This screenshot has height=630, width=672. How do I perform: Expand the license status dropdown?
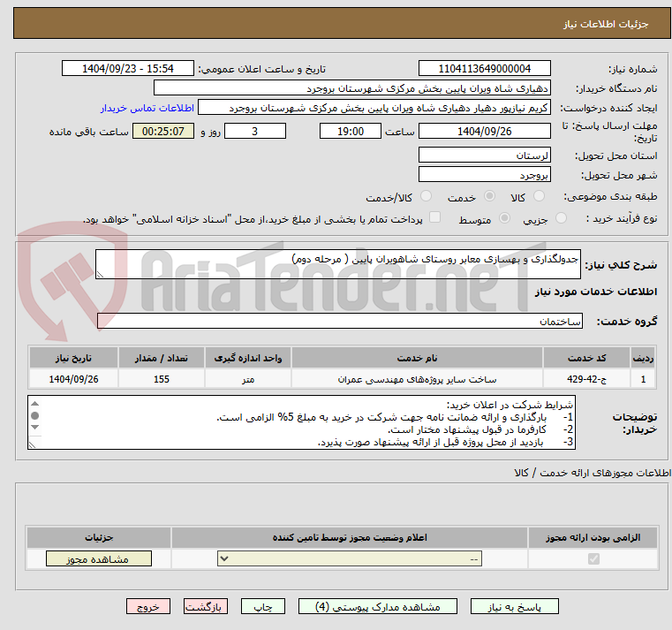click(x=350, y=559)
